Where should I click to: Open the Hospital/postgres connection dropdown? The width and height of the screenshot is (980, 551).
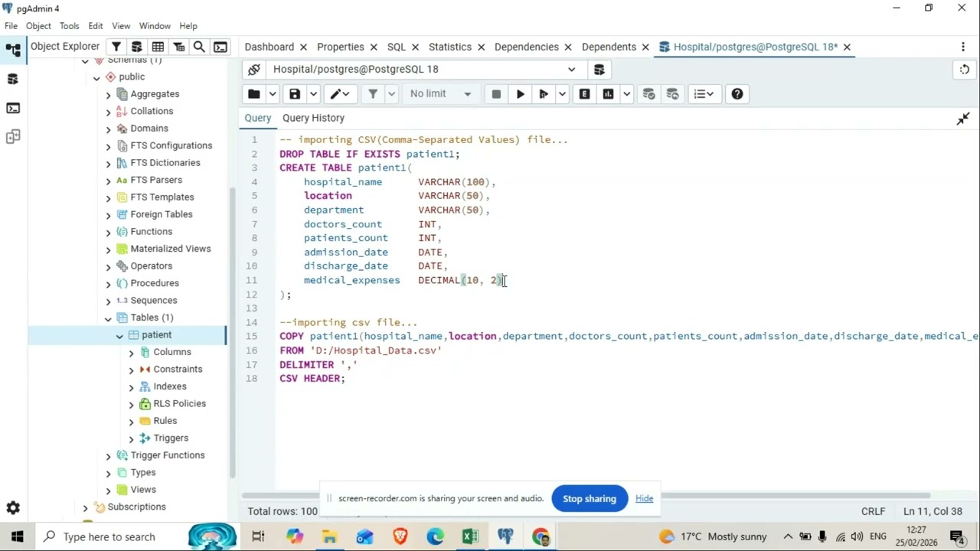(x=423, y=70)
